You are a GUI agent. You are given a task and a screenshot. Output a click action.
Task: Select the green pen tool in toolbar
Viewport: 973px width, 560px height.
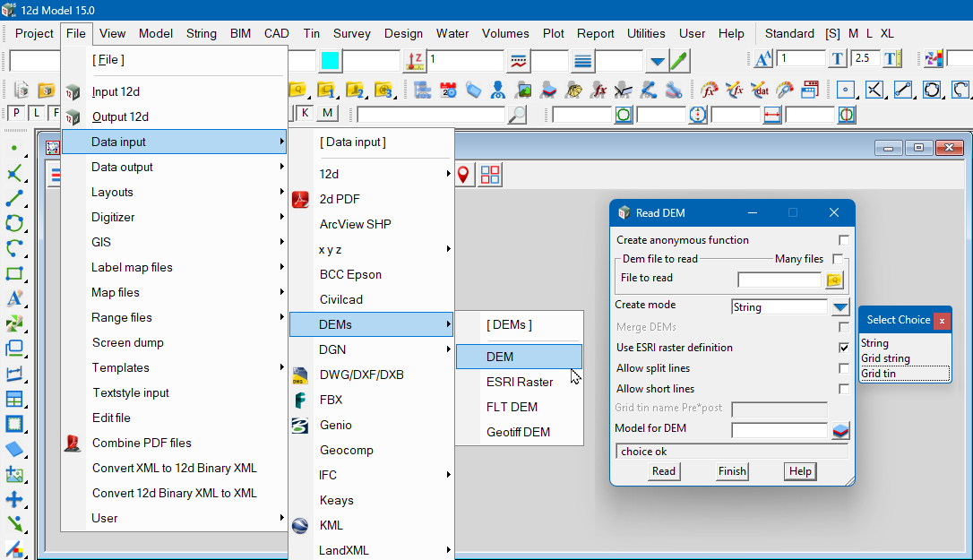[679, 61]
